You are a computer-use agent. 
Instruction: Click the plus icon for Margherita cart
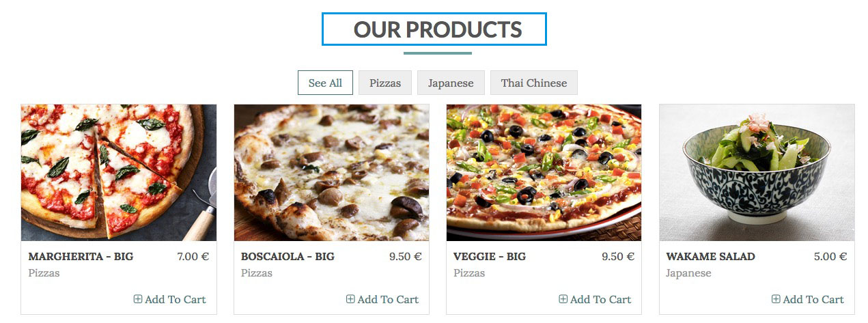[138, 299]
